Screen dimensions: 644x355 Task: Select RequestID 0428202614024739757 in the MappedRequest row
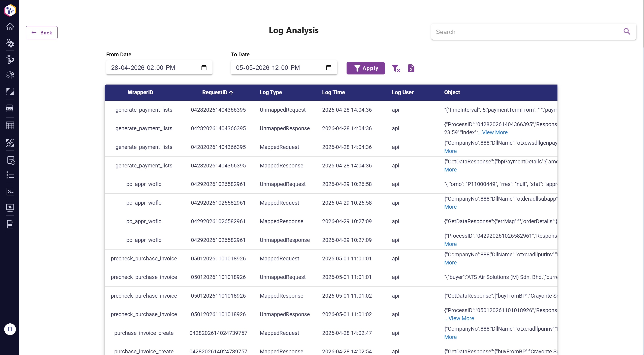pos(218,333)
